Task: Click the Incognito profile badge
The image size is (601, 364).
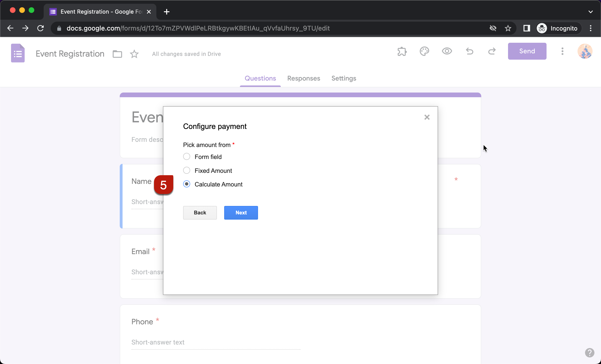Action: pyautogui.click(x=558, y=28)
